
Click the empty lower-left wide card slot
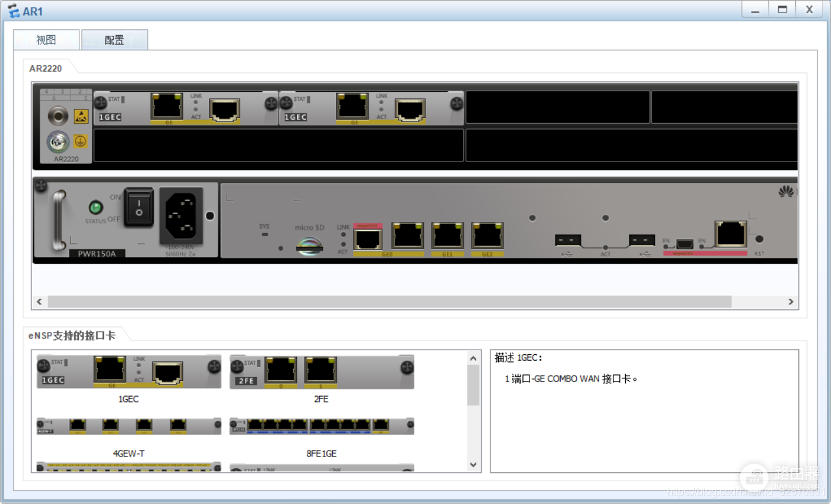[279, 145]
